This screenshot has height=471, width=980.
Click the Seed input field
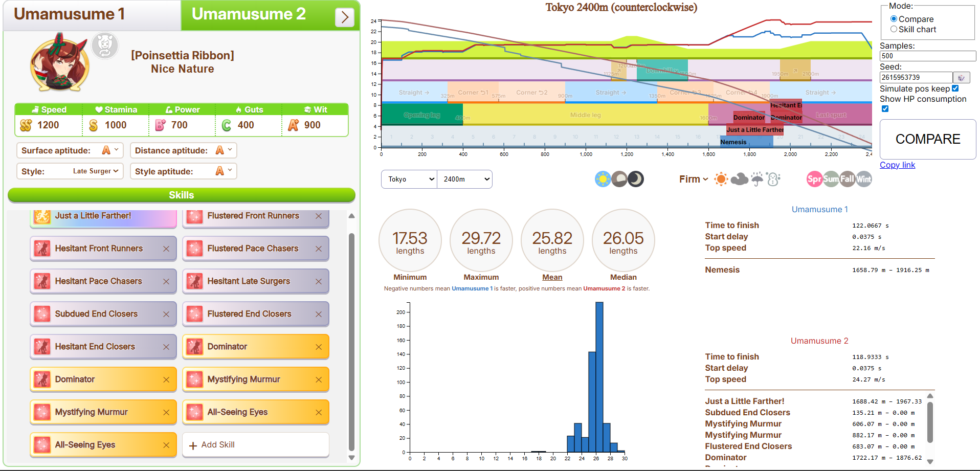[916, 77]
